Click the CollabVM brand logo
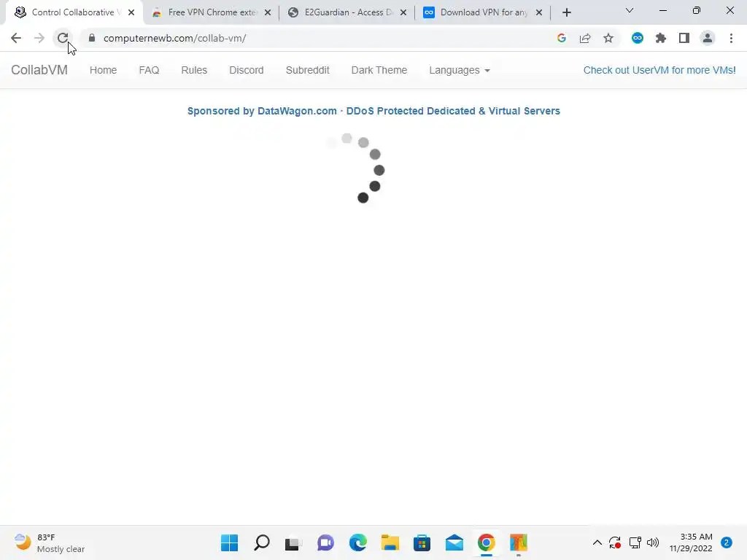 (39, 70)
